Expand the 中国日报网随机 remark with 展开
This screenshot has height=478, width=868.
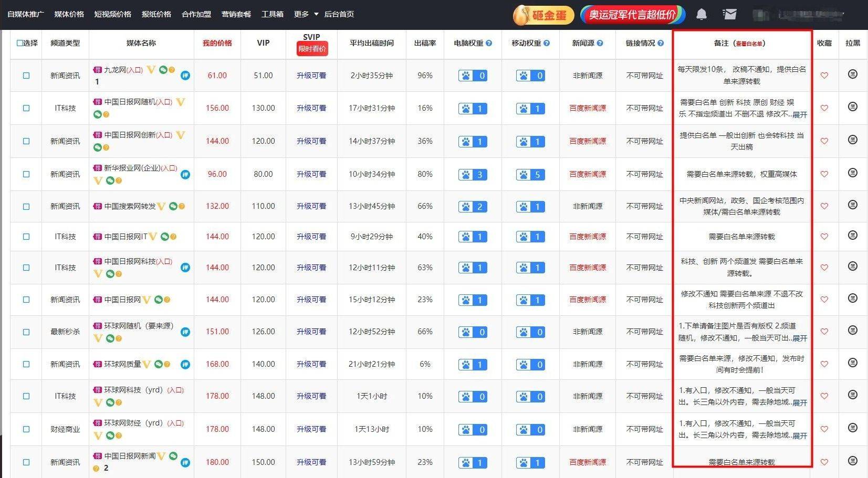(x=800, y=114)
